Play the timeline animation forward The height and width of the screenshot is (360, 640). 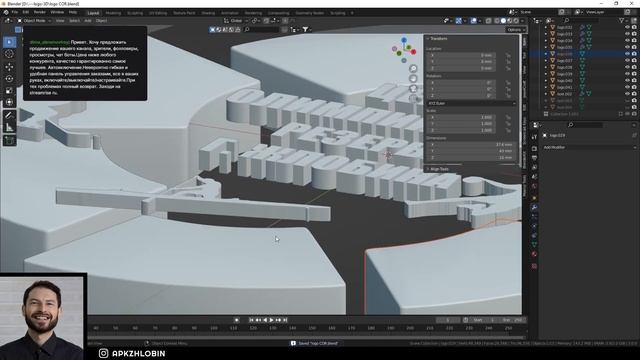click(x=271, y=320)
